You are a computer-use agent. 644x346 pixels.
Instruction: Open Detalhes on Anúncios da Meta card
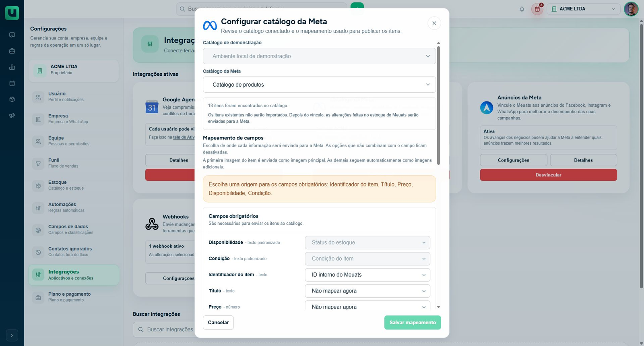pos(583,160)
